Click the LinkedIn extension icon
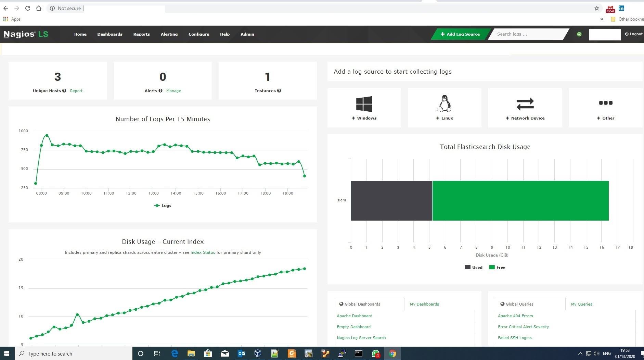 pos(621,8)
